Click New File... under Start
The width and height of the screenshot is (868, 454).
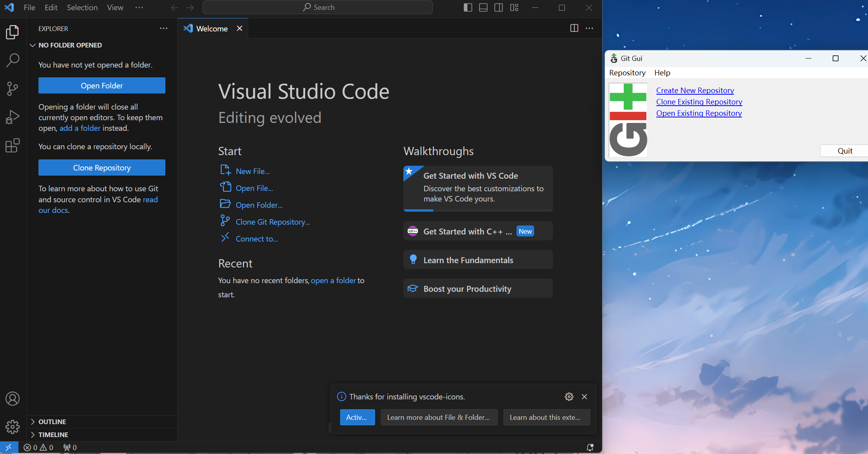click(253, 171)
